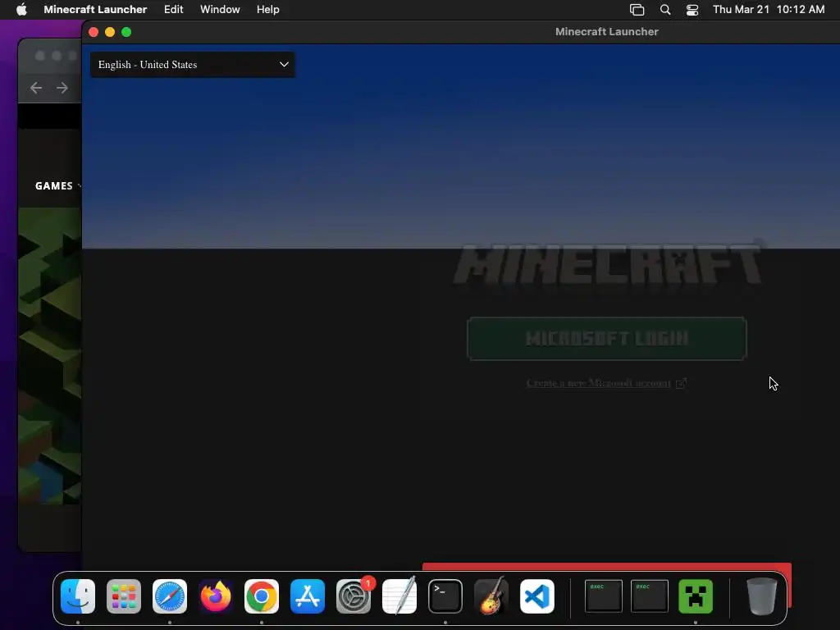Open the Edit menu
Image resolution: width=840 pixels, height=630 pixels.
(x=174, y=9)
